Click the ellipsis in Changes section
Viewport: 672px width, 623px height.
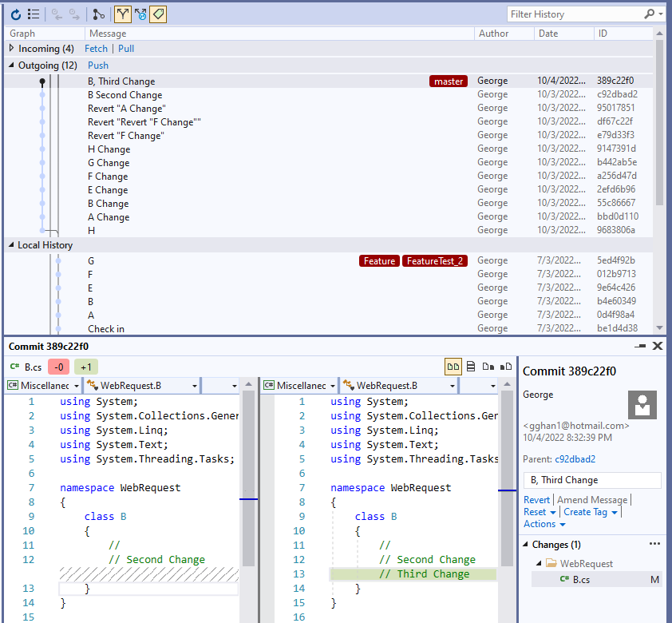[x=655, y=544]
